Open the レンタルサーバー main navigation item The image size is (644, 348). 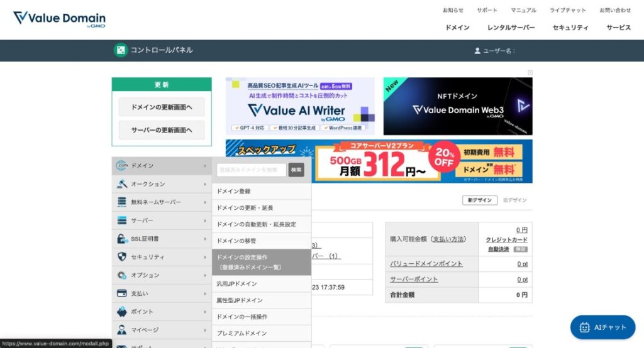(511, 28)
